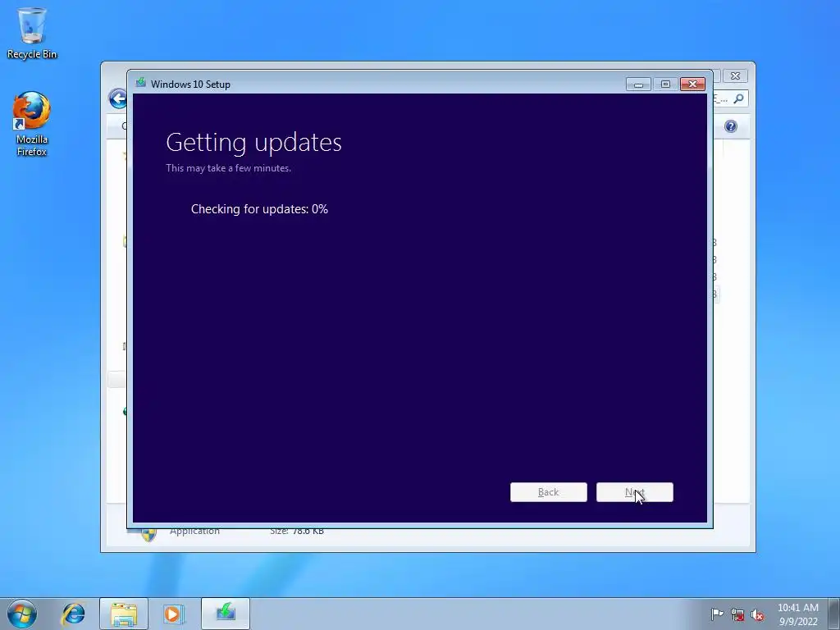Image resolution: width=840 pixels, height=630 pixels.
Task: Click the Show desktop strip on the taskbar
Action: (834, 614)
